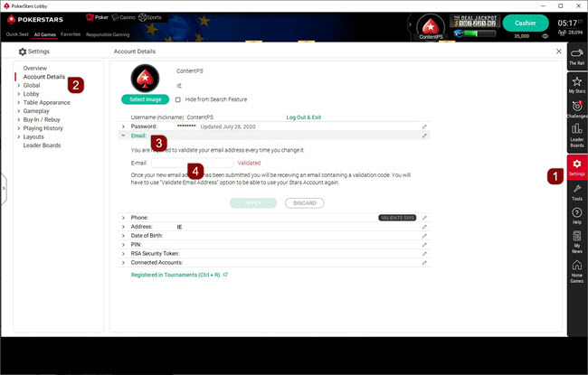Expand the Connected Accounts row chevron

tap(123, 263)
